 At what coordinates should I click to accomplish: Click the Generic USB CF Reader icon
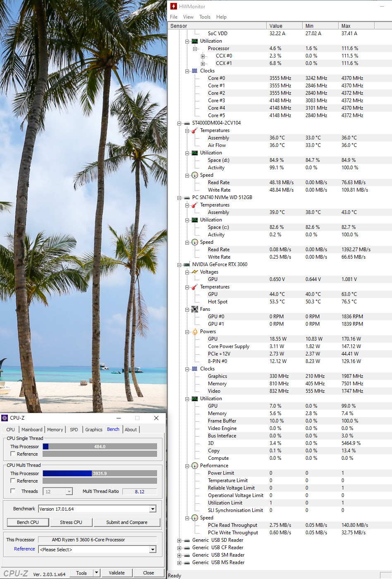[x=187, y=548]
